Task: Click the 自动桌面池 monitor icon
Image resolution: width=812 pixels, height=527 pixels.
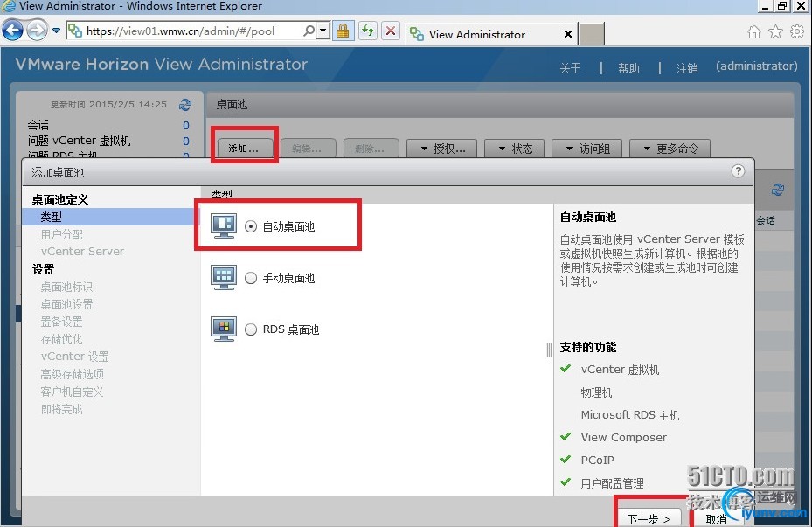Action: [224, 225]
